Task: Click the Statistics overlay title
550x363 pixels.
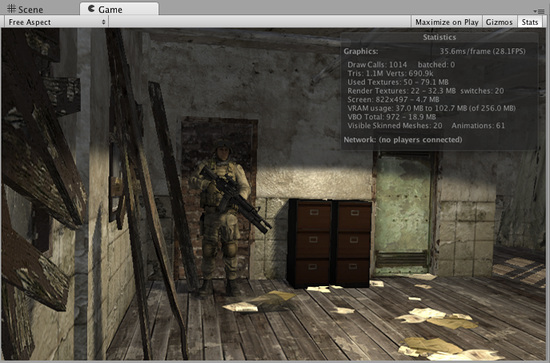Action: 439,37
